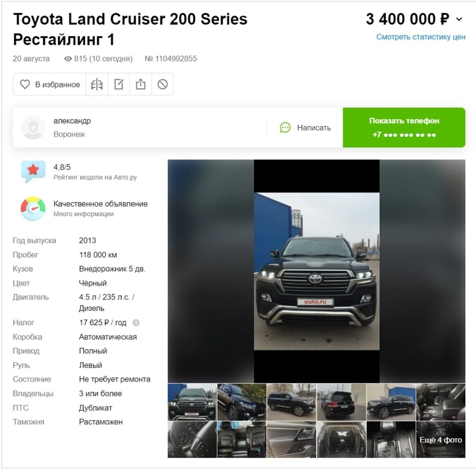476x476 pixels.
Task: Expand the price dropdown chevron
Action: [x=459, y=19]
